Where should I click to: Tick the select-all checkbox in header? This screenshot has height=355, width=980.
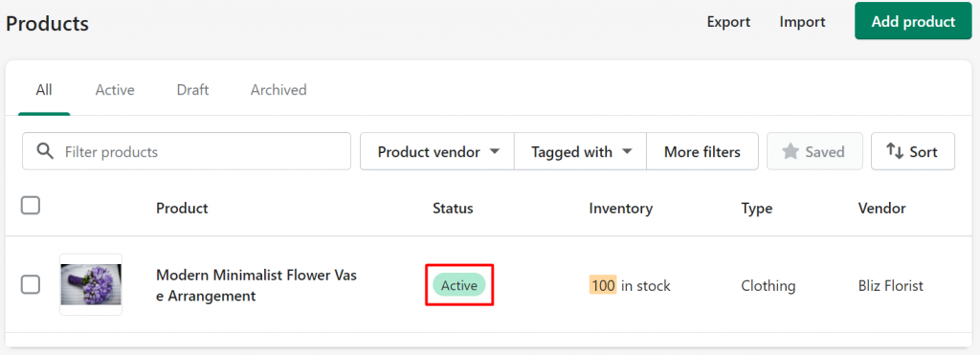point(31,205)
